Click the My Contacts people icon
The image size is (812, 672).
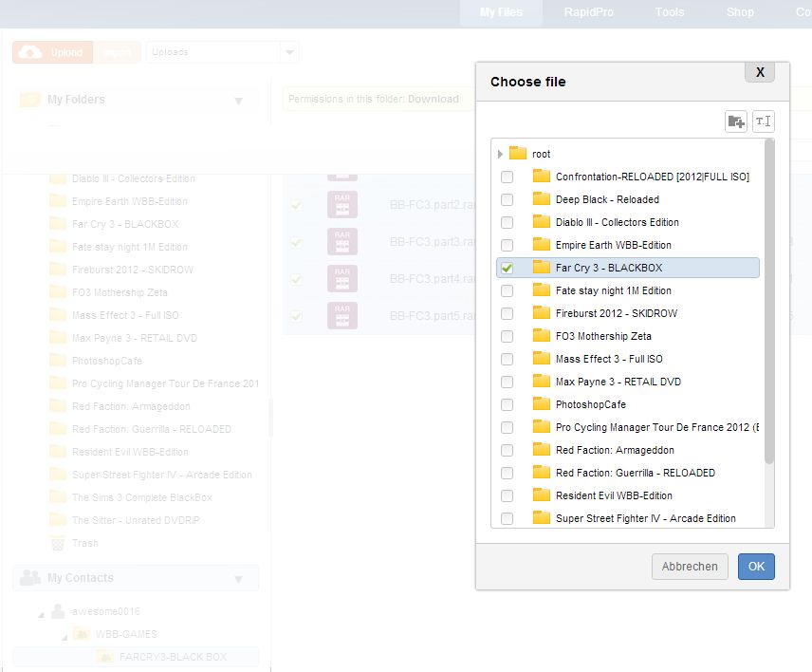(x=30, y=578)
